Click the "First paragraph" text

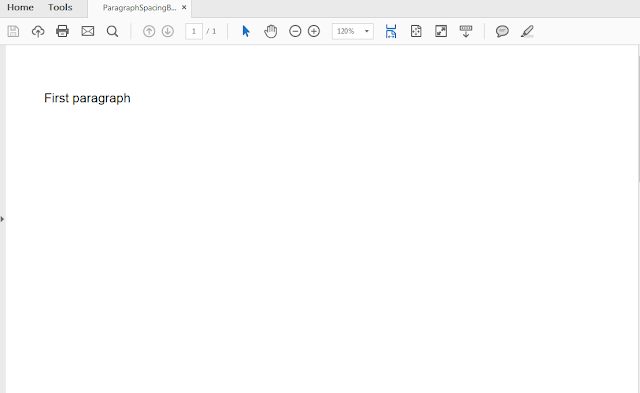(x=87, y=99)
